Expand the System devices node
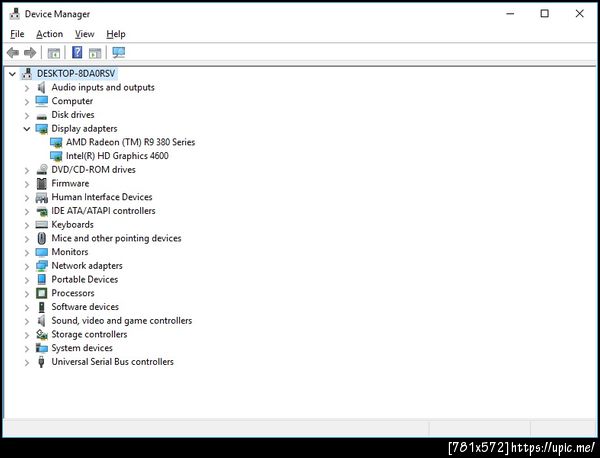Viewport: 600px width, 458px height. (26, 349)
